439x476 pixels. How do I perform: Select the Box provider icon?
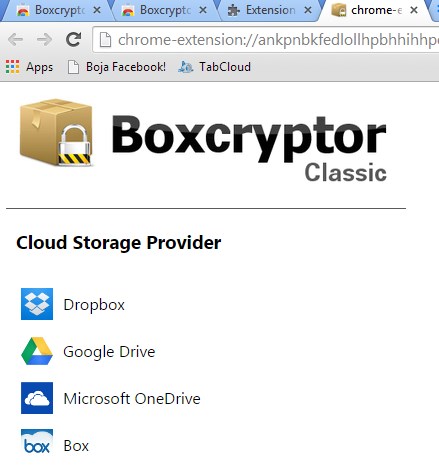(x=37, y=442)
